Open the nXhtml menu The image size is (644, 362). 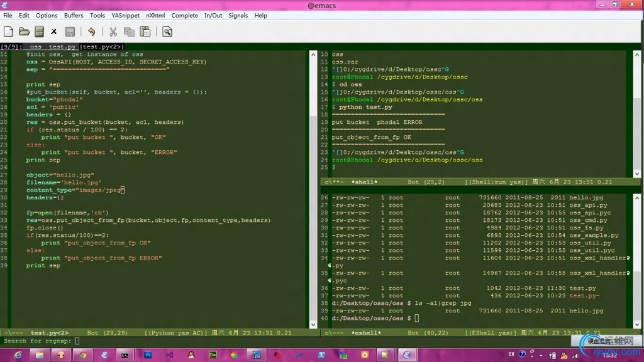155,15
